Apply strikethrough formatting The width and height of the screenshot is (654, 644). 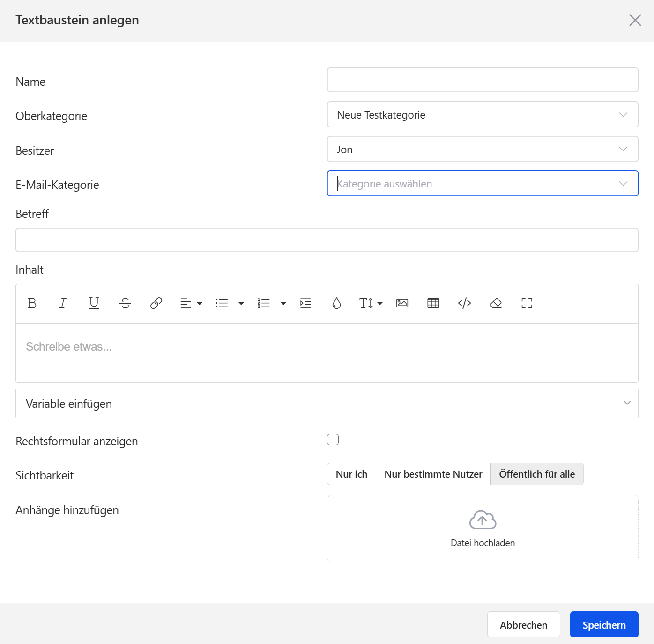125,303
